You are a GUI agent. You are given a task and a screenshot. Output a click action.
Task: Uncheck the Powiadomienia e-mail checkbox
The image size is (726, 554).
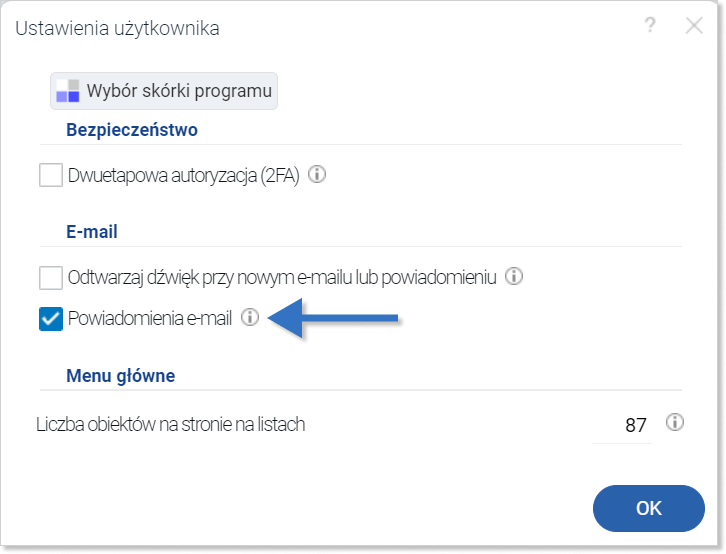(51, 319)
